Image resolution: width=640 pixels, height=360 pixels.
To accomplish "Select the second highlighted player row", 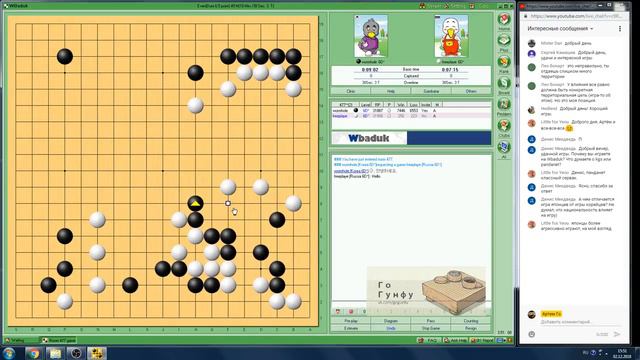I will (411, 116).
